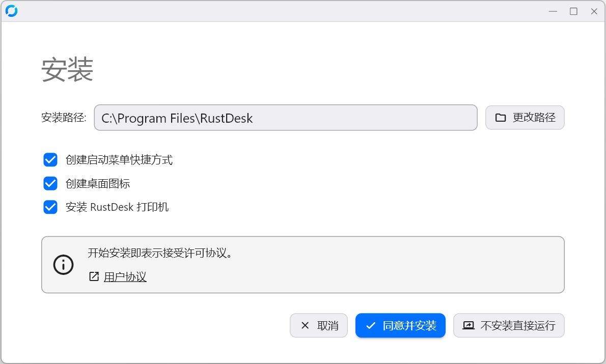Viewport: 606px width, 364px height.
Task: Click the RustDesk logo in the title bar
Action: pos(12,11)
